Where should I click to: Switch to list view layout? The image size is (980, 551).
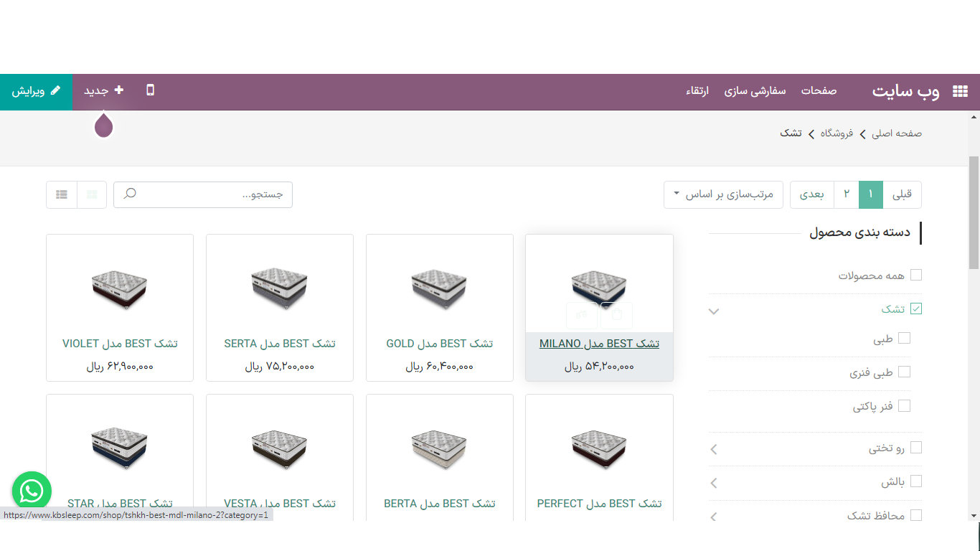pos(62,194)
